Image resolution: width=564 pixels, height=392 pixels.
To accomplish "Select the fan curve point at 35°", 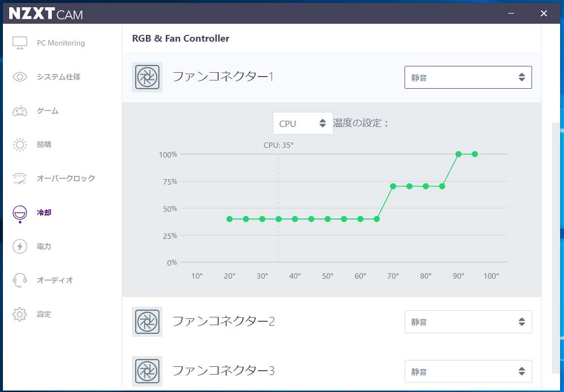I will coord(279,219).
